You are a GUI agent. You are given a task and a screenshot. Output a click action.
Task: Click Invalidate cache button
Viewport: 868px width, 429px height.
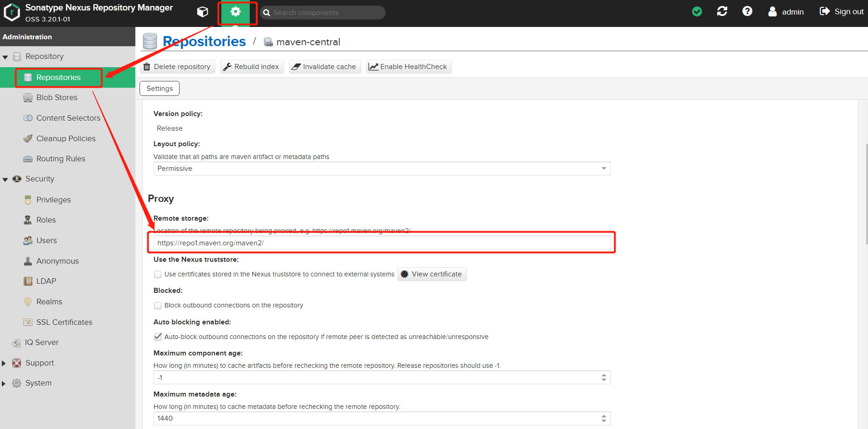325,67
